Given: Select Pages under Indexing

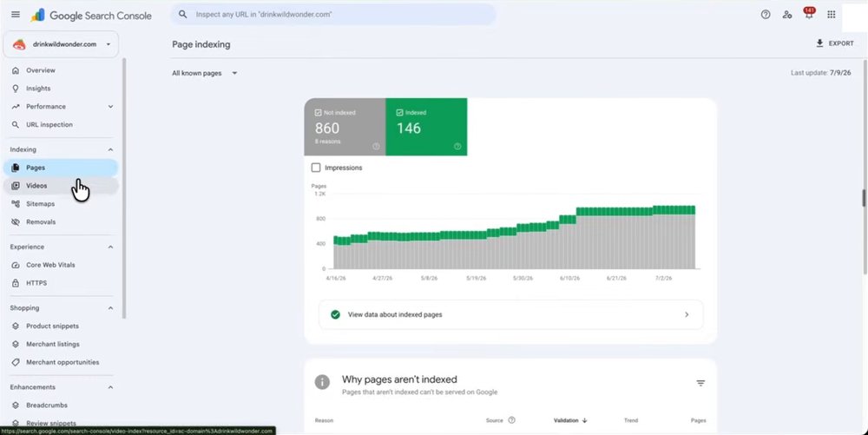Looking at the screenshot, I should click(61, 168).
